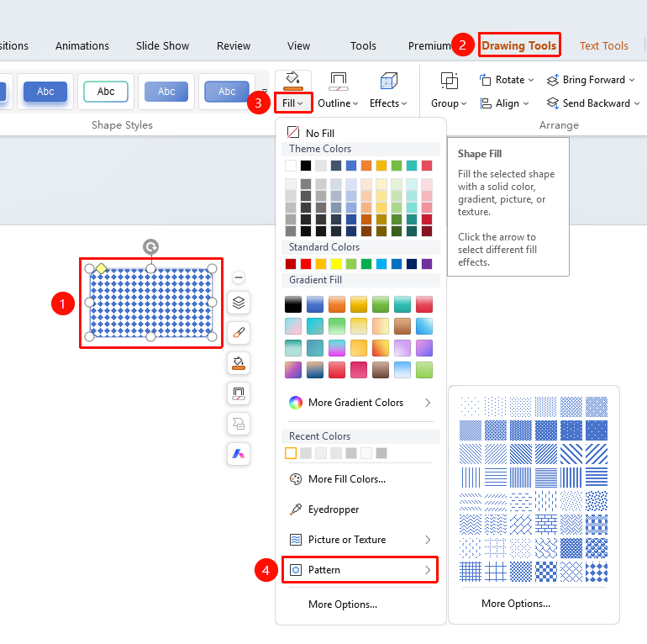Open the View tab
This screenshot has width=647, height=644.
[299, 46]
